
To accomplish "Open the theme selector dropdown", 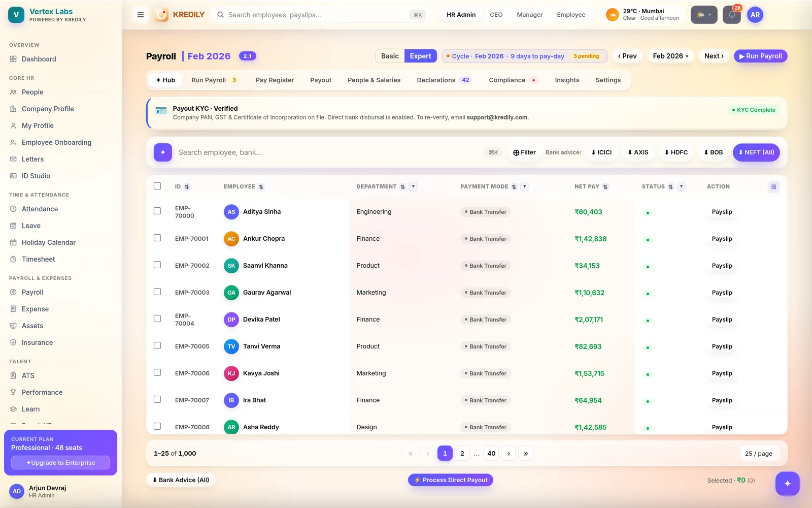I will [704, 15].
